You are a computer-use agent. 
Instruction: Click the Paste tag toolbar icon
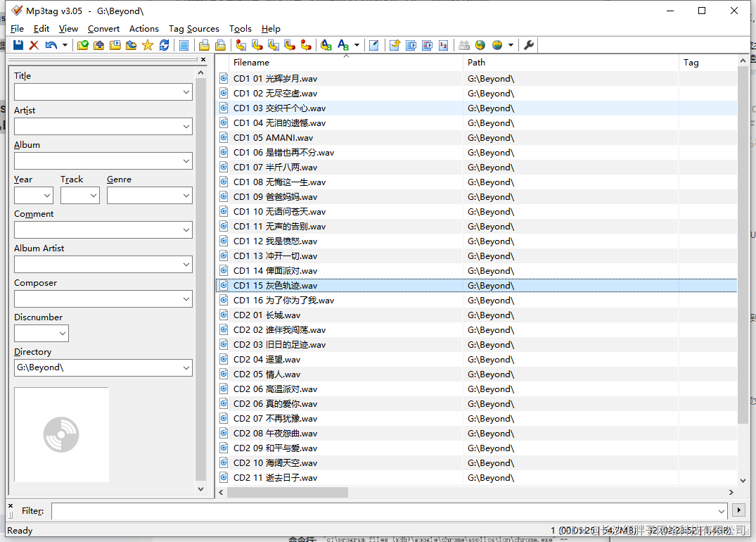[x=220, y=45]
